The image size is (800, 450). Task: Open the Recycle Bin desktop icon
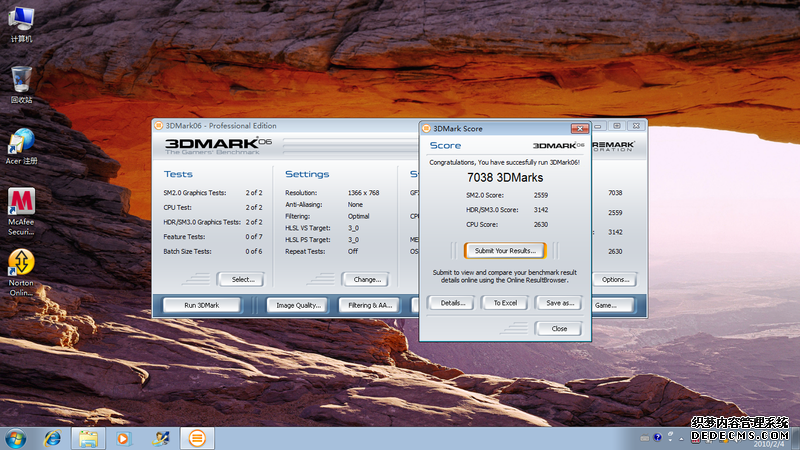click(x=21, y=85)
